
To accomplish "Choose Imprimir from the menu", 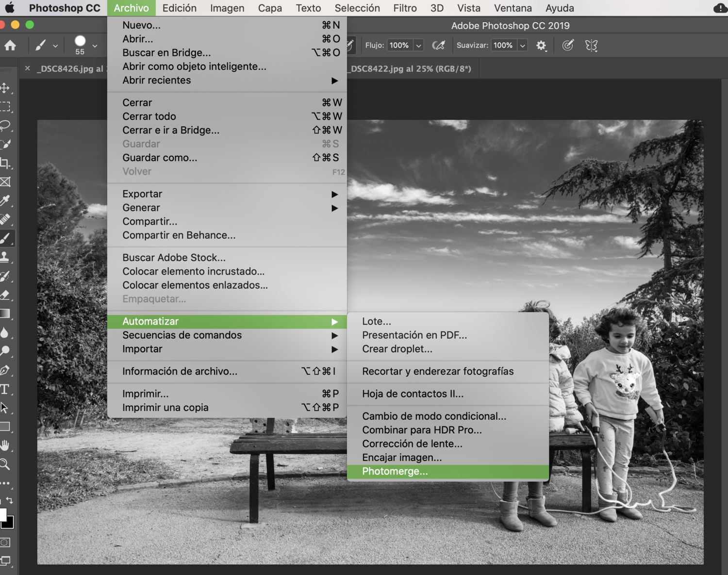I will pyautogui.click(x=227, y=394).
